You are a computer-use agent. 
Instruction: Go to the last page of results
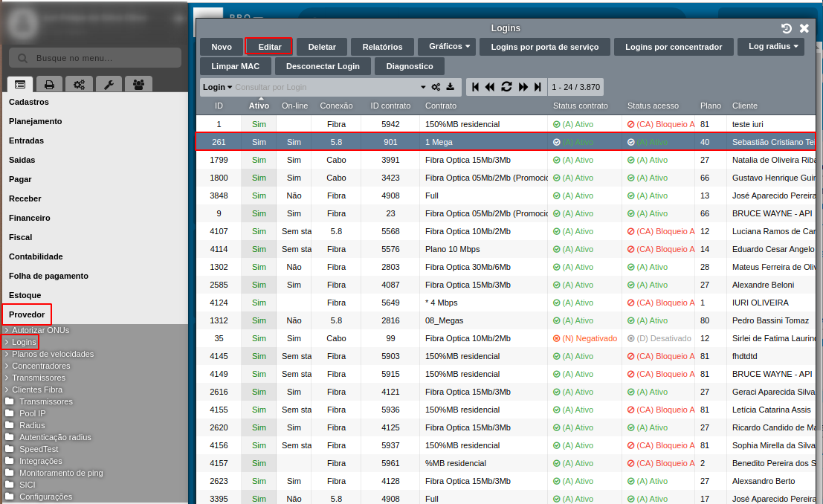click(538, 87)
